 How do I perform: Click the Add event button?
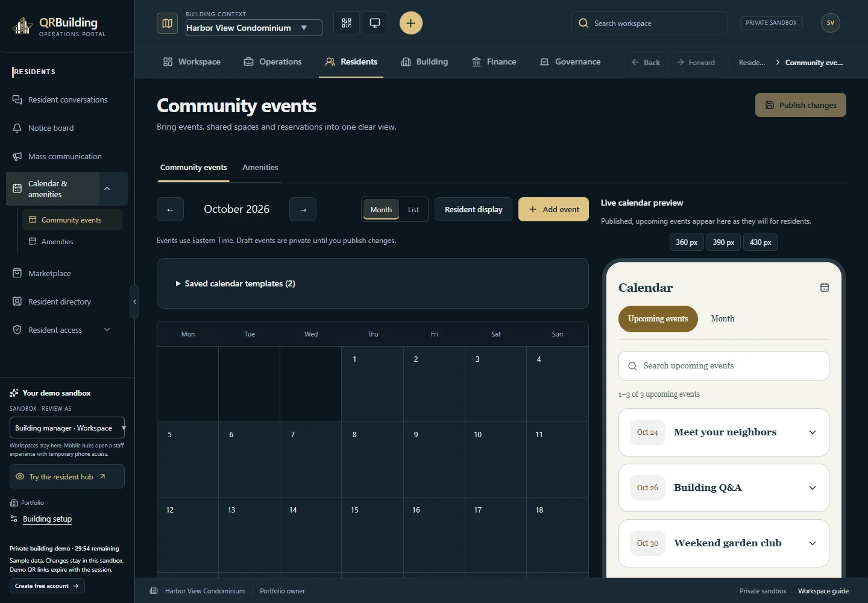click(x=553, y=209)
